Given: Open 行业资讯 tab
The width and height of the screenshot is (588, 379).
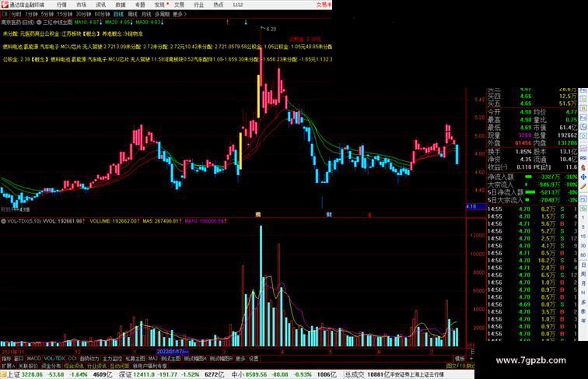Looking at the screenshot, I should coord(96,366).
